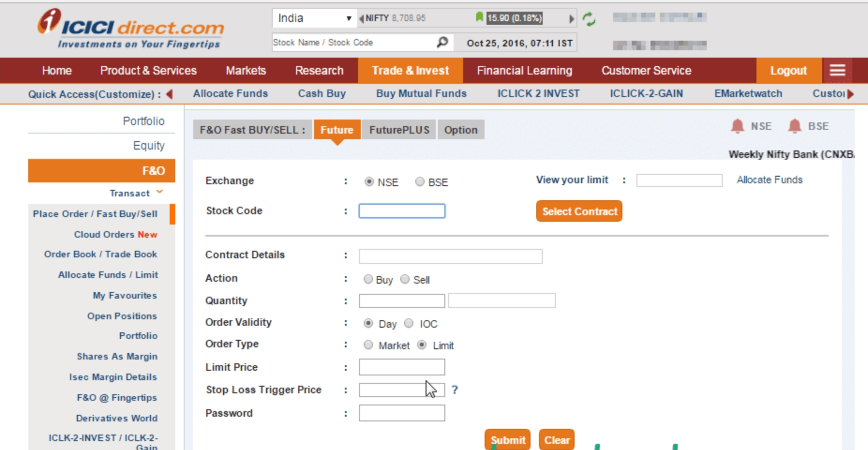Image resolution: width=868 pixels, height=450 pixels.
Task: Switch to the FuturePLUS tab
Action: (399, 130)
